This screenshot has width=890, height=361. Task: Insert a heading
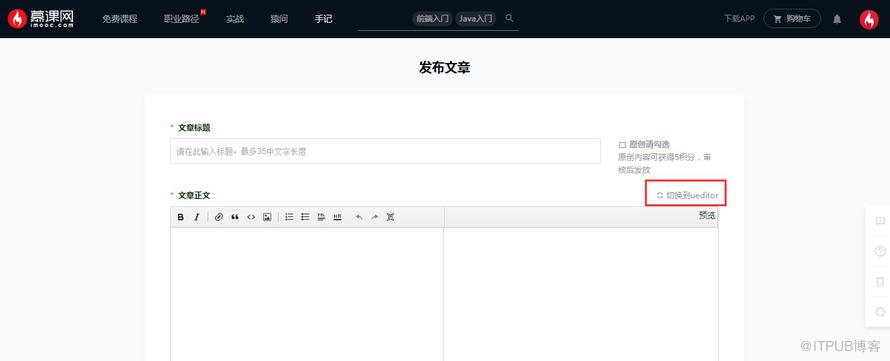click(x=321, y=217)
